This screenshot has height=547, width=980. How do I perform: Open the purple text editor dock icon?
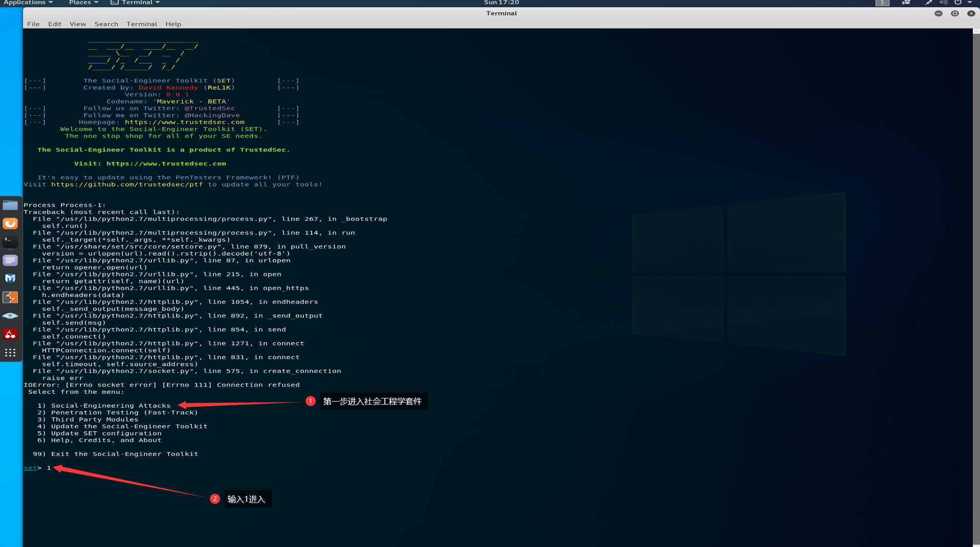(x=10, y=260)
